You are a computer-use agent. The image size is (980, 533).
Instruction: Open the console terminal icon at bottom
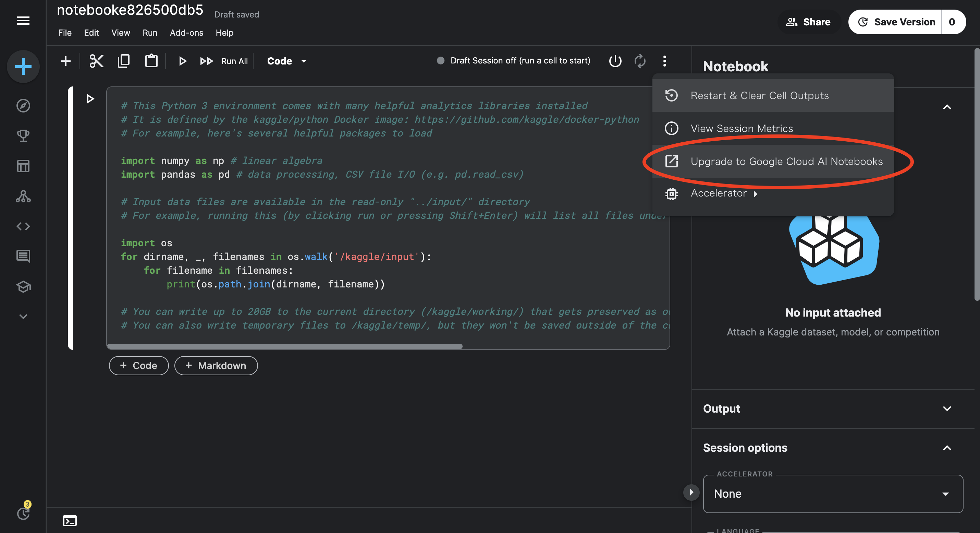(x=70, y=520)
